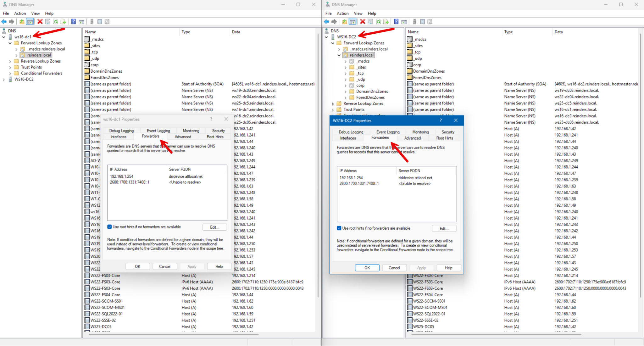Click the Export List icon in right toolbar
This screenshot has width=644, height=346.
[x=386, y=22]
